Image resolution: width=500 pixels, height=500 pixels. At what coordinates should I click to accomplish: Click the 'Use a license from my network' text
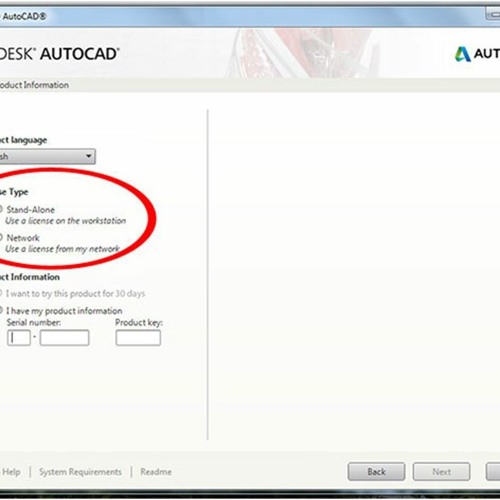(x=62, y=249)
